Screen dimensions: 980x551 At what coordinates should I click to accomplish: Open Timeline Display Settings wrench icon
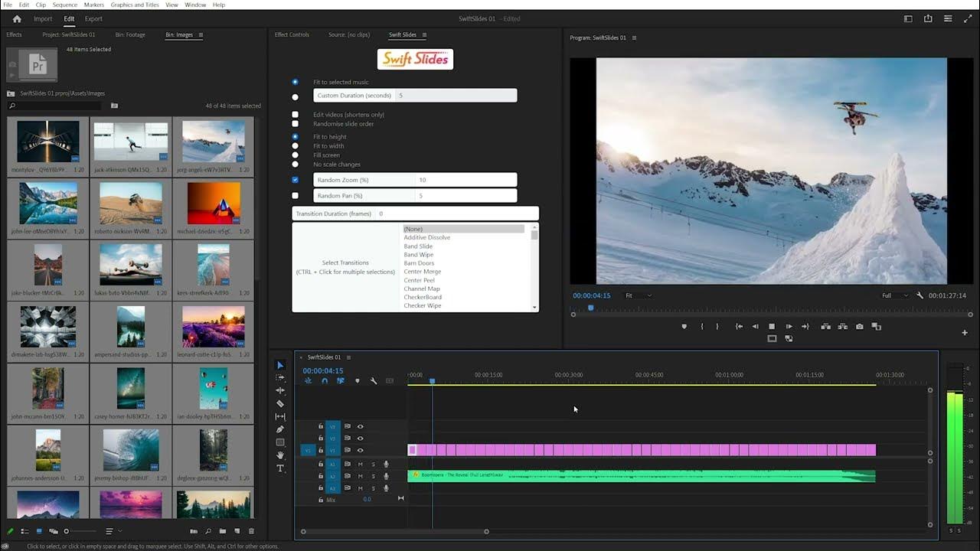pyautogui.click(x=373, y=380)
